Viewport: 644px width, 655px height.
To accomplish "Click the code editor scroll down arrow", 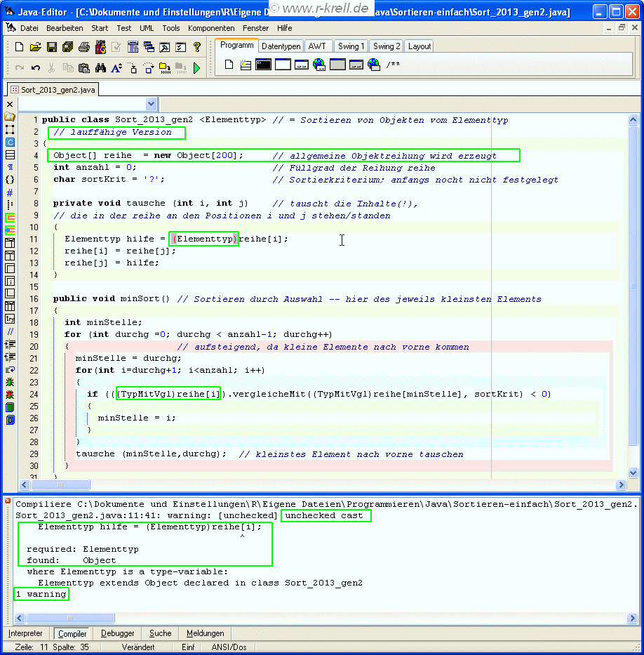I will tap(633, 473).
